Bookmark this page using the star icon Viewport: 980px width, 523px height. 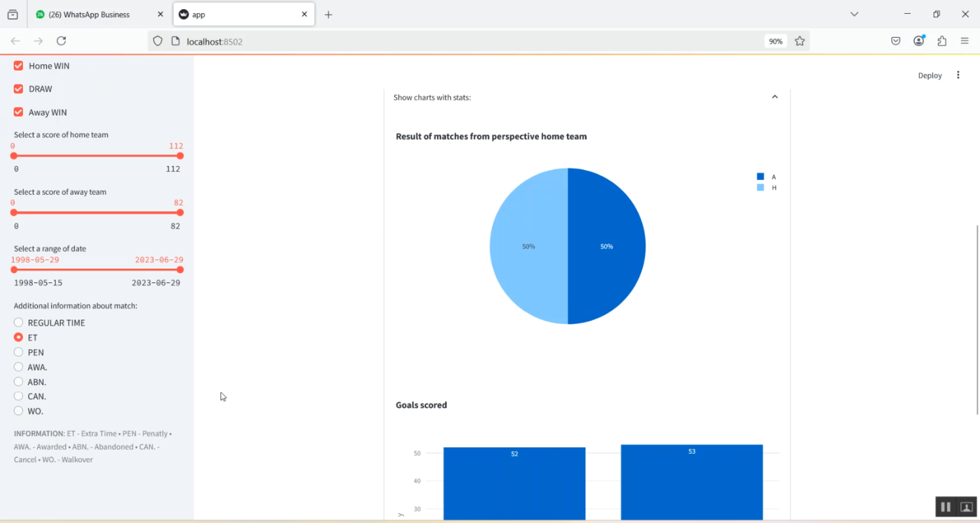(800, 41)
